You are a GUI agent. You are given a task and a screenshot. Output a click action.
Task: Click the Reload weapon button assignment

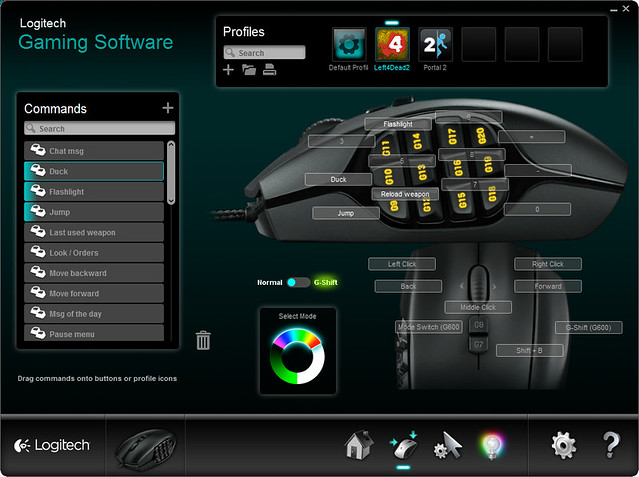click(x=405, y=194)
